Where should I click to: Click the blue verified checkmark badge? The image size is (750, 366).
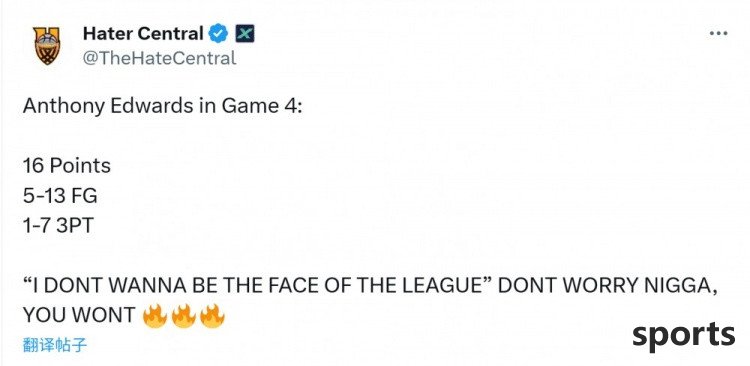(x=219, y=33)
